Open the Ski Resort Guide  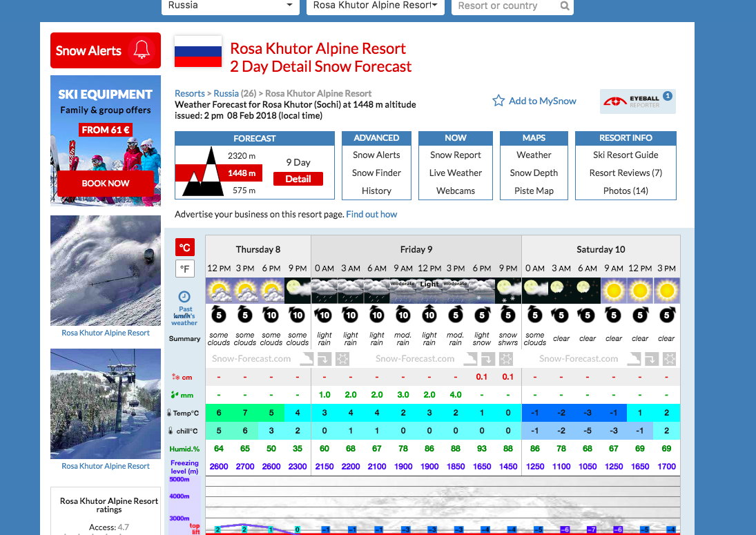tap(626, 155)
